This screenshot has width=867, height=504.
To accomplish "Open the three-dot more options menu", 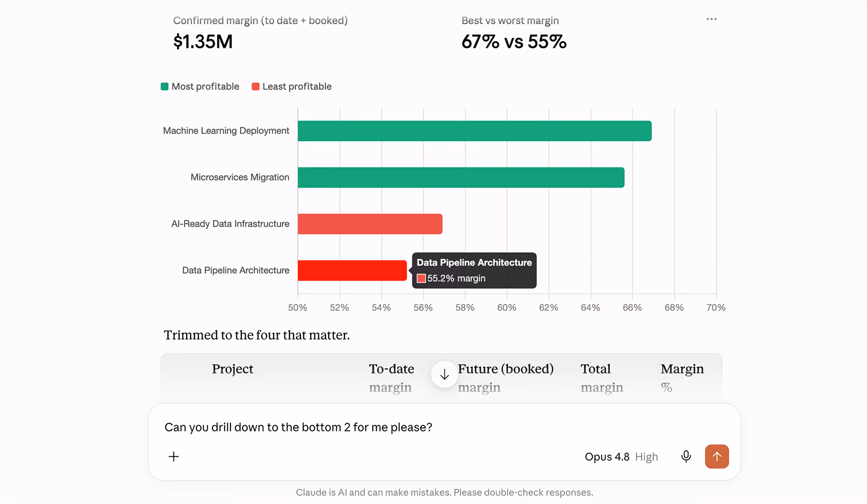I will pos(711,19).
